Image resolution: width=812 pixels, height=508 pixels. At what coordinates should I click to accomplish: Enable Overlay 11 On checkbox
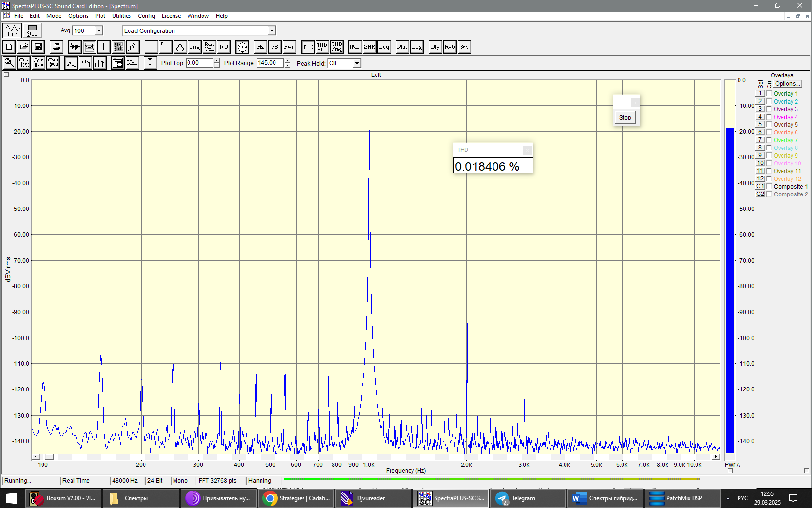[x=769, y=171]
